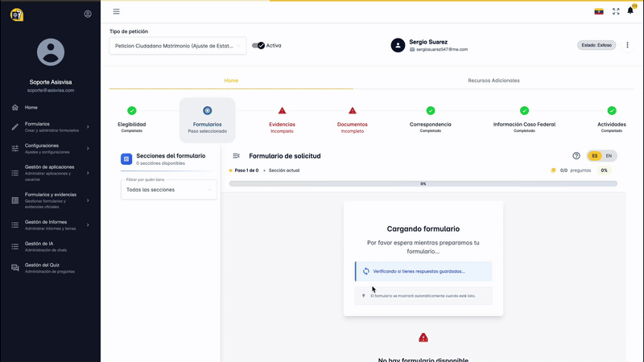Click the fullscreen expand icon

(x=616, y=11)
